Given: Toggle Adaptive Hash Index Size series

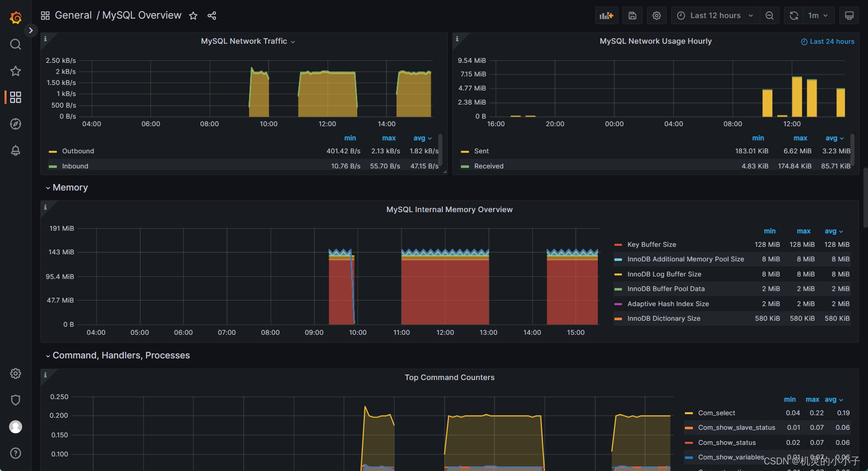Looking at the screenshot, I should point(668,304).
